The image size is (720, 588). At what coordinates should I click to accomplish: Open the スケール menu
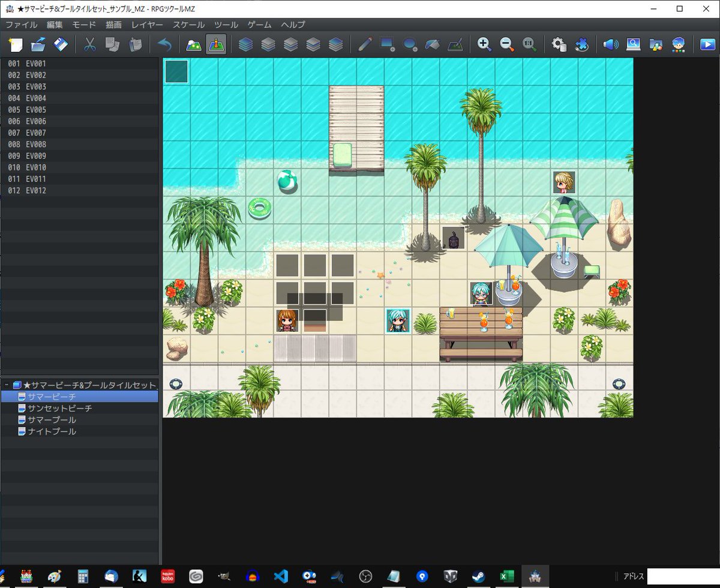(x=188, y=25)
